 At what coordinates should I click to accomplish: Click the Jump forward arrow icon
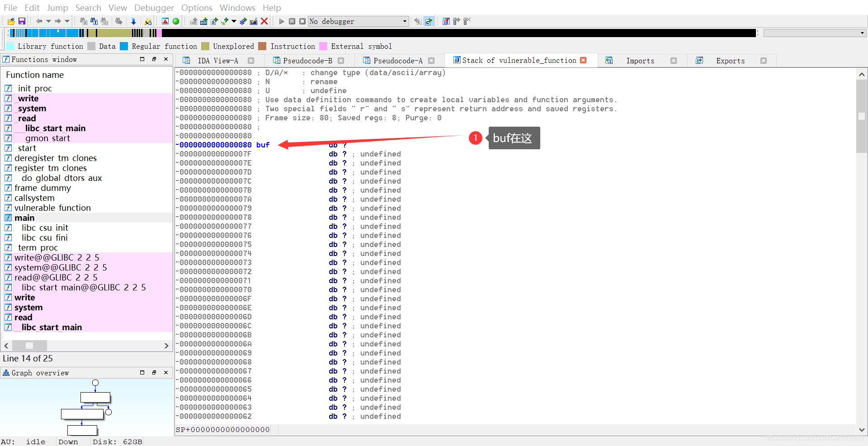[58, 21]
